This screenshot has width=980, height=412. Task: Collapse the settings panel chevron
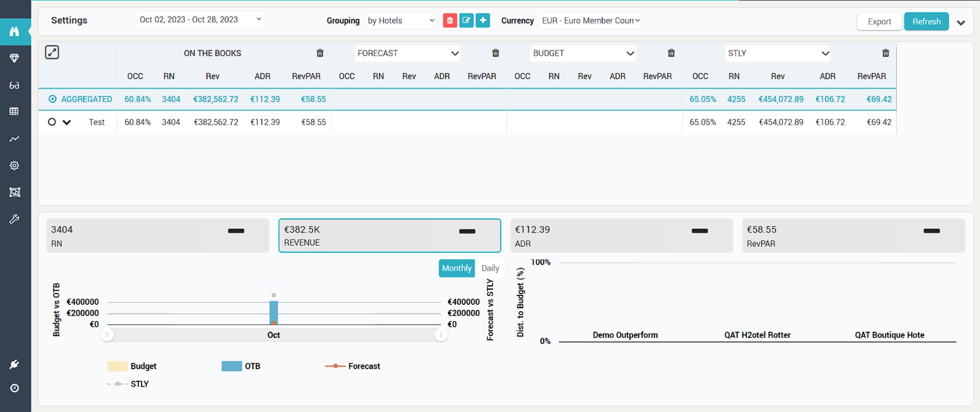961,23
